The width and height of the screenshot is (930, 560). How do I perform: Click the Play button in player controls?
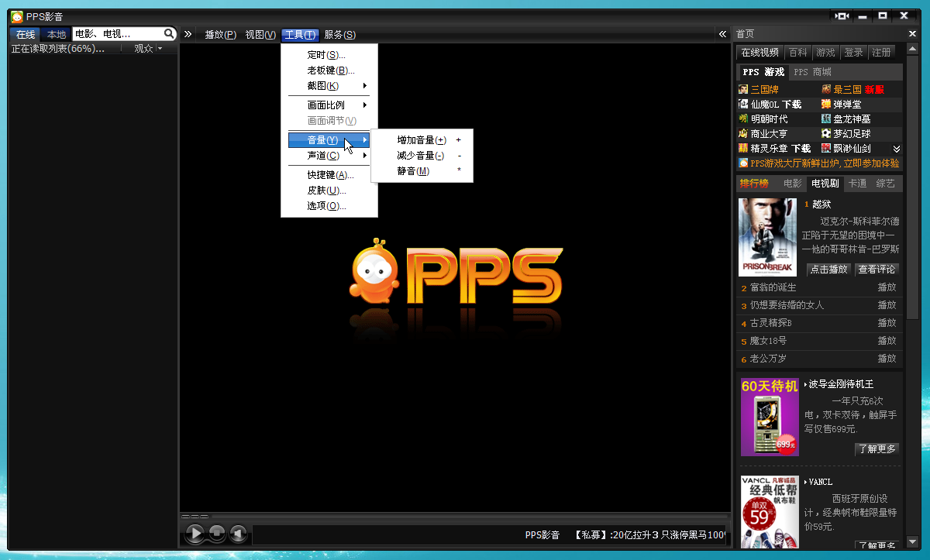pyautogui.click(x=195, y=533)
